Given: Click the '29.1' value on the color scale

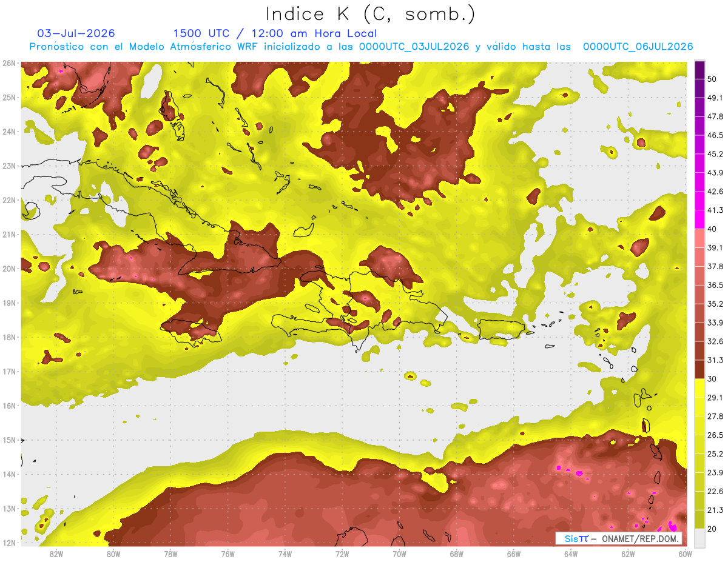Looking at the screenshot, I should [x=715, y=398].
